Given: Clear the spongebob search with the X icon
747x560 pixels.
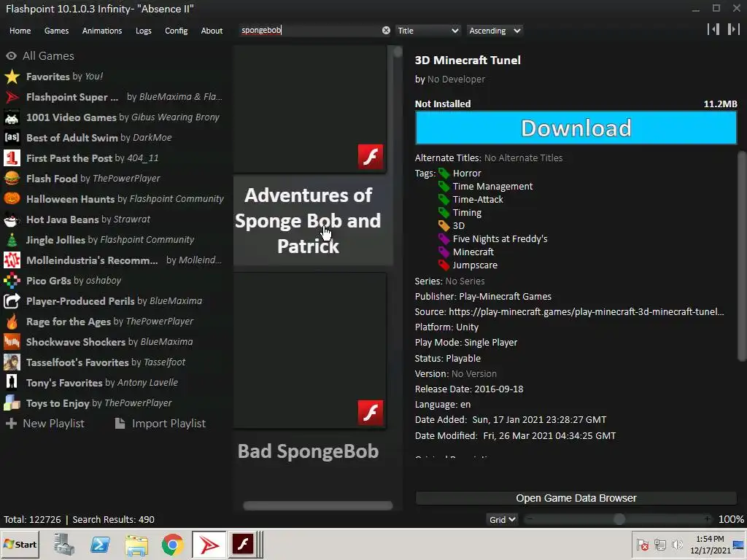Looking at the screenshot, I should 386,31.
